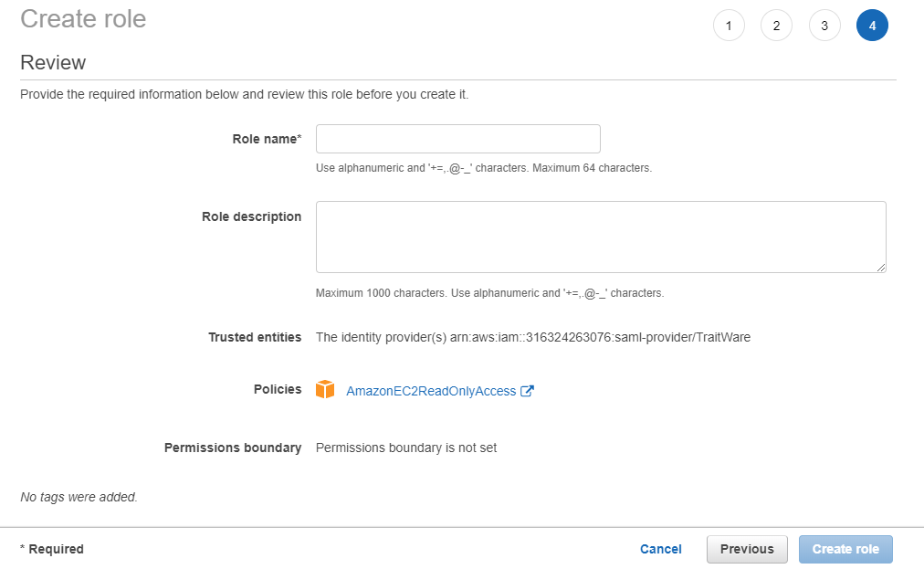Open the AmazonEC2ReadOnlyAccess policy link
Screen dimensions: 924x569
tap(431, 391)
